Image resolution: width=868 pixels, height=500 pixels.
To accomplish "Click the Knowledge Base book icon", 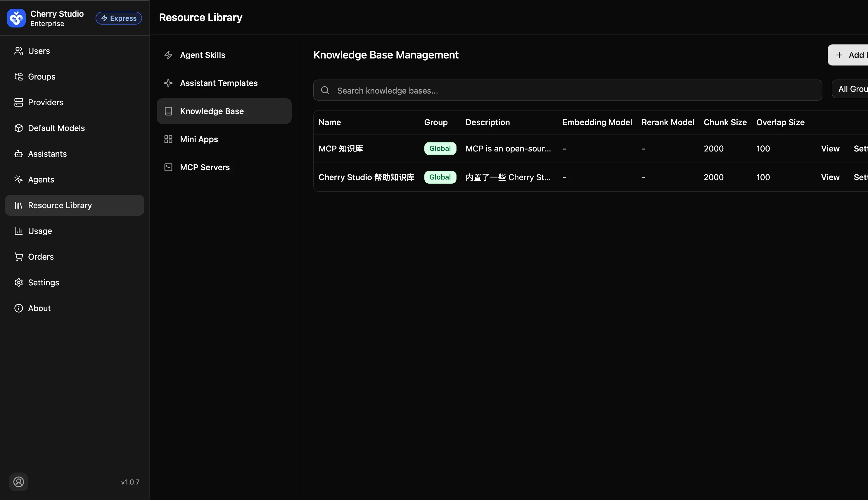I will tap(168, 111).
